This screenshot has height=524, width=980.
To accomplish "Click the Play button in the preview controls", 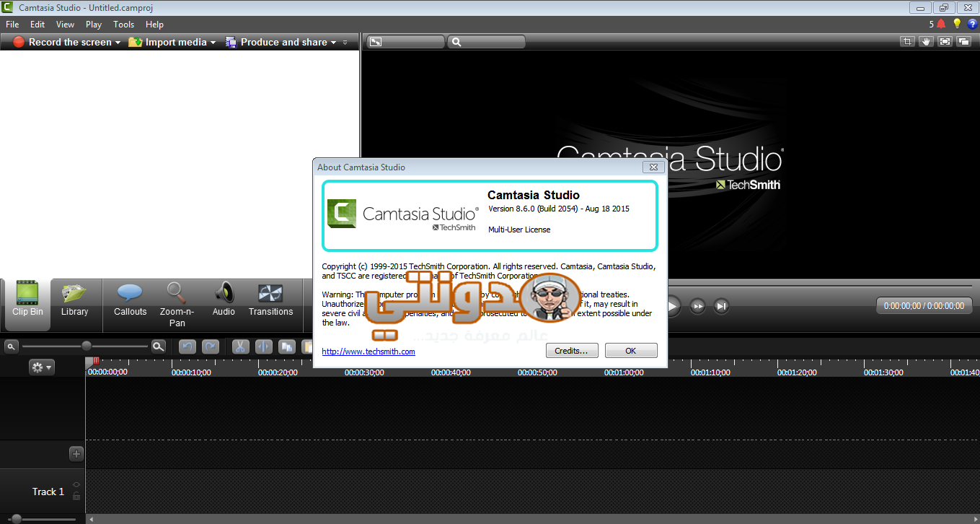I will 673,306.
